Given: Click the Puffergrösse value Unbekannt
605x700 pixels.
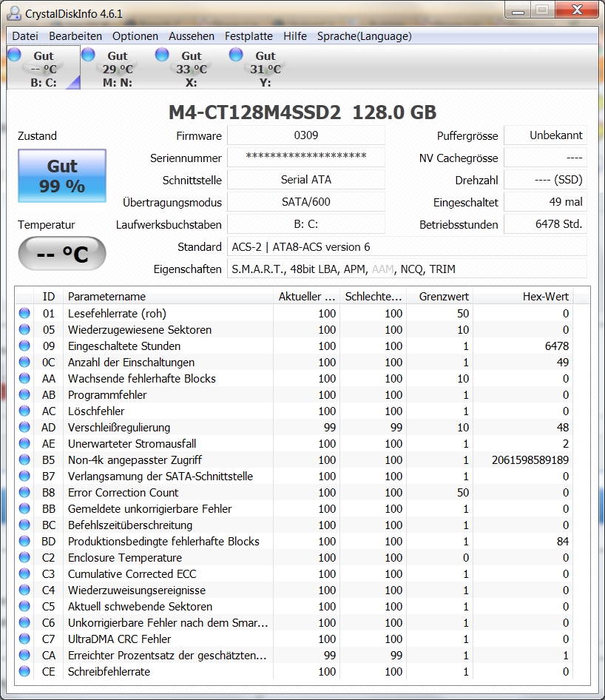Looking at the screenshot, I should tap(545, 135).
